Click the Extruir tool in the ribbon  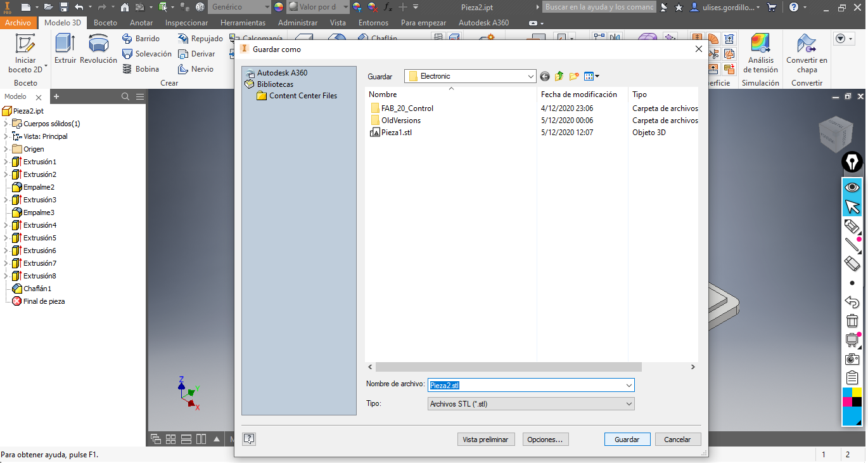click(x=65, y=49)
